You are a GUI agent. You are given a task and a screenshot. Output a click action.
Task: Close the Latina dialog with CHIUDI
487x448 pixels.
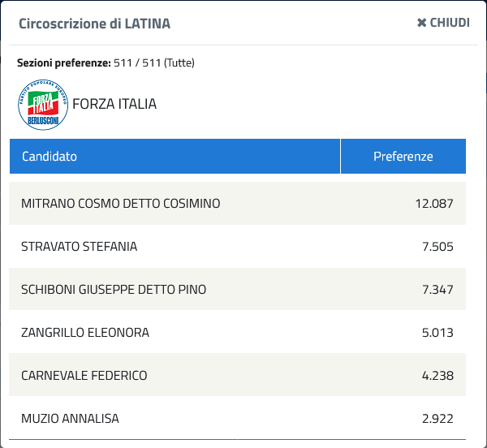443,23
